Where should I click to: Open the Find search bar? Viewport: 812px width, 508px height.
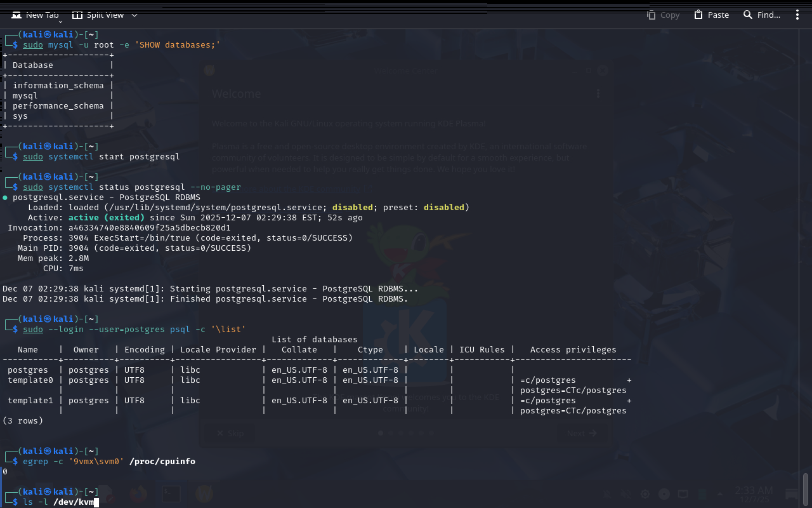(762, 15)
